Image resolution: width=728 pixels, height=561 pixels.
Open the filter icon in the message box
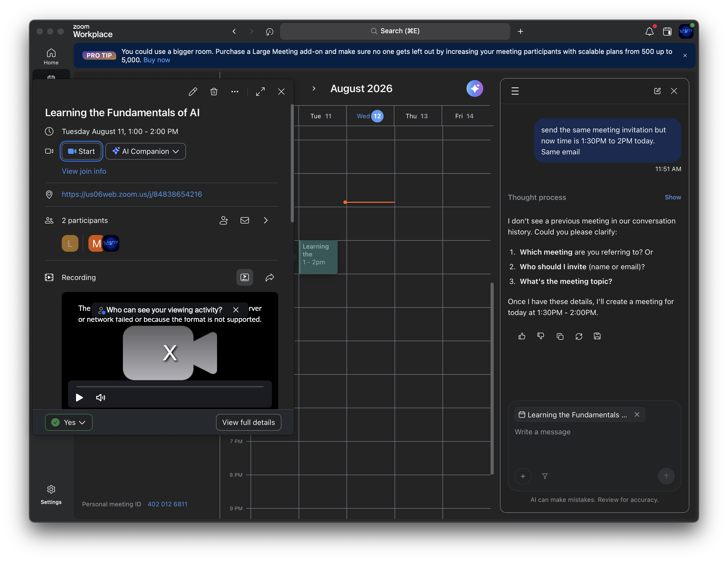pos(545,476)
